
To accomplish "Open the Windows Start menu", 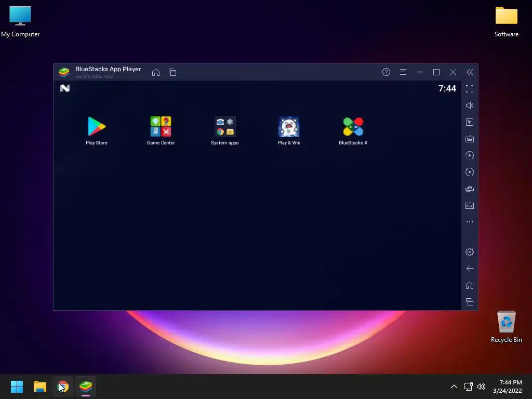I will tap(17, 387).
